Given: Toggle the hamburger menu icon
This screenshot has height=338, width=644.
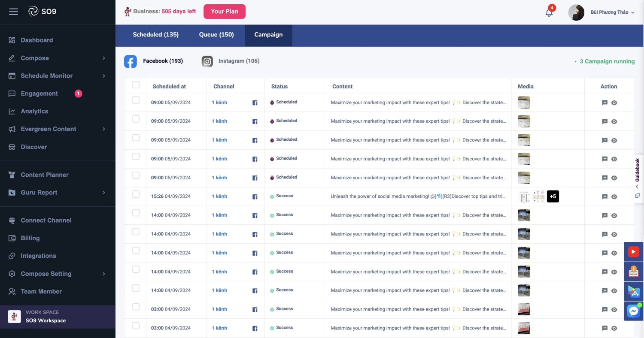Looking at the screenshot, I should point(13,12).
